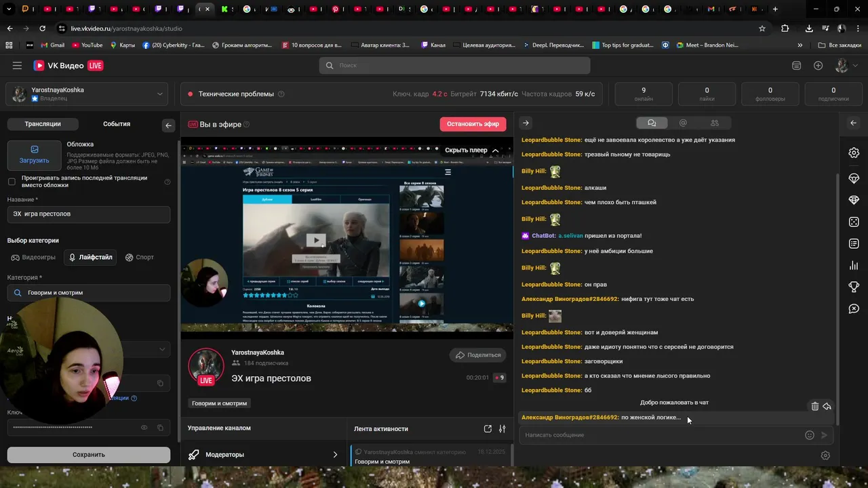This screenshot has height=488, width=868.
Task: Open the Карты bookmark
Action: 122,45
